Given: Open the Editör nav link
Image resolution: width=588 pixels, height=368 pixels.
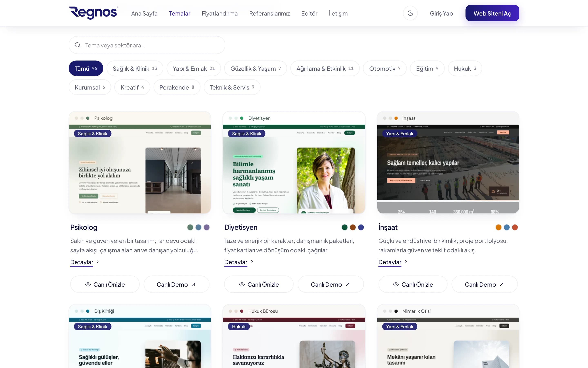Looking at the screenshot, I should [x=309, y=13].
